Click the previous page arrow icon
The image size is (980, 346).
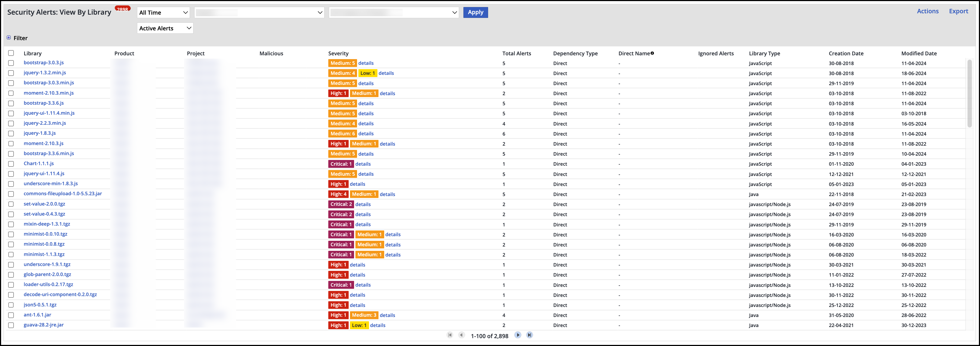click(x=462, y=335)
